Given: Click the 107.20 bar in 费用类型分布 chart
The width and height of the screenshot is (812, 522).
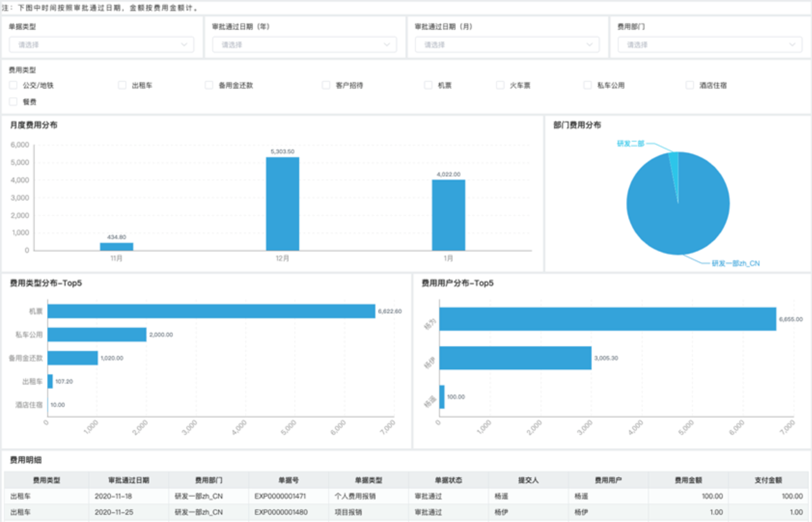Looking at the screenshot, I should click(x=50, y=381).
